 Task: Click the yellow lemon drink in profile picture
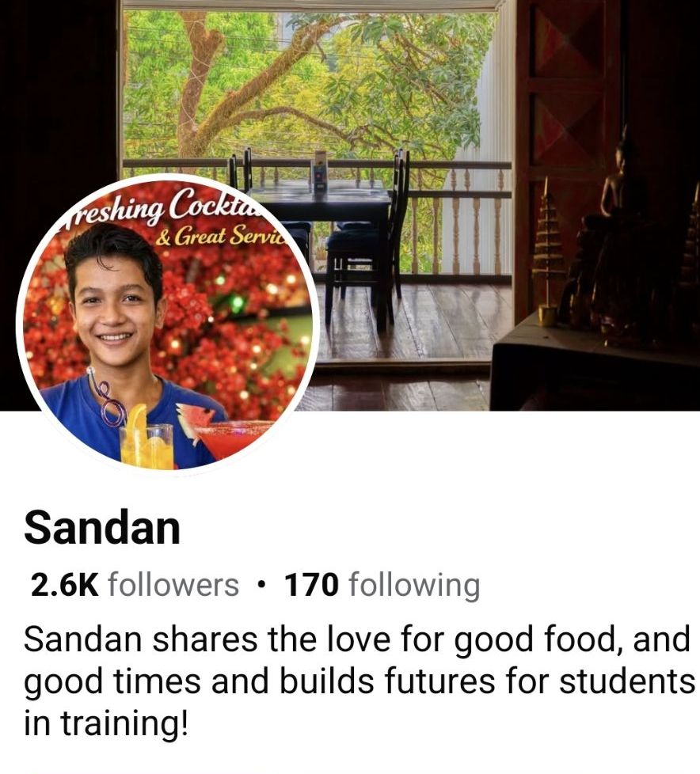coord(146,438)
